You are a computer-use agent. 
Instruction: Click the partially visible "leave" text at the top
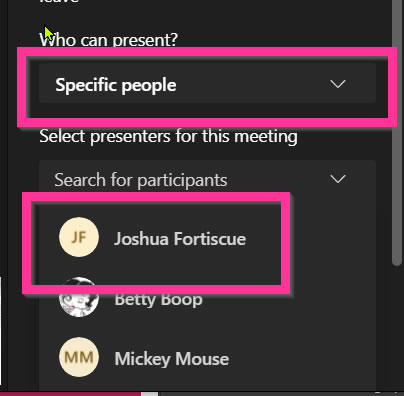(59, 1)
